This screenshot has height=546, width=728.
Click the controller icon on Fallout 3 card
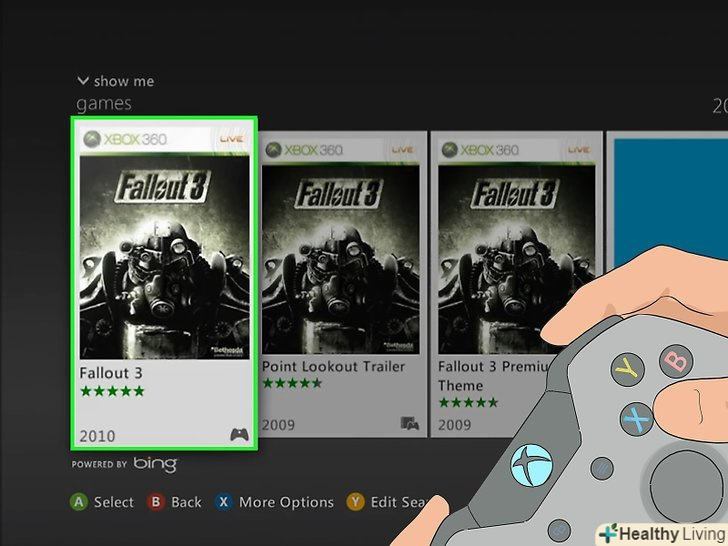pyautogui.click(x=240, y=435)
